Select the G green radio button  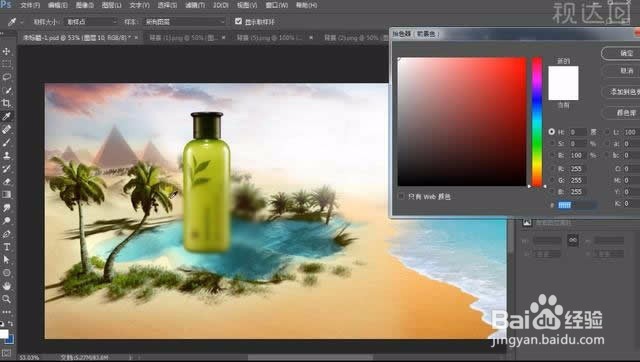pyautogui.click(x=552, y=180)
